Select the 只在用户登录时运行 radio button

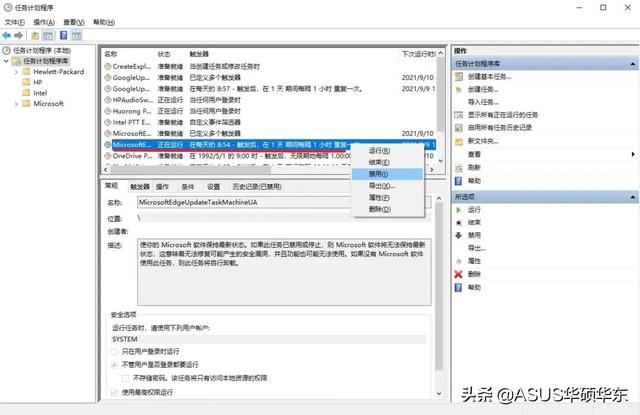point(114,351)
